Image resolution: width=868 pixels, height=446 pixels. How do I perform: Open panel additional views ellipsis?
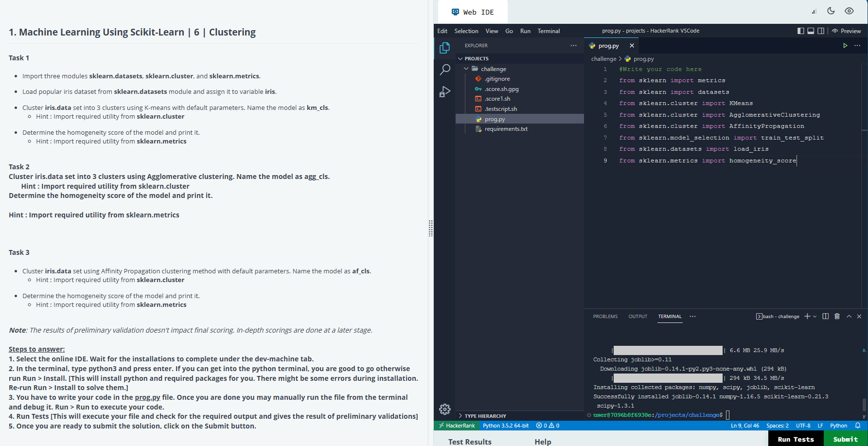692,316
